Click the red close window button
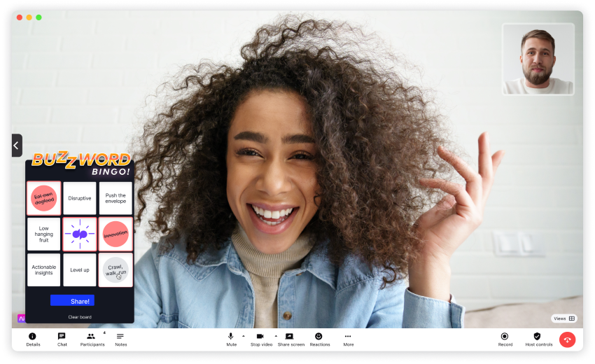This screenshot has height=364, width=595. [x=20, y=17]
